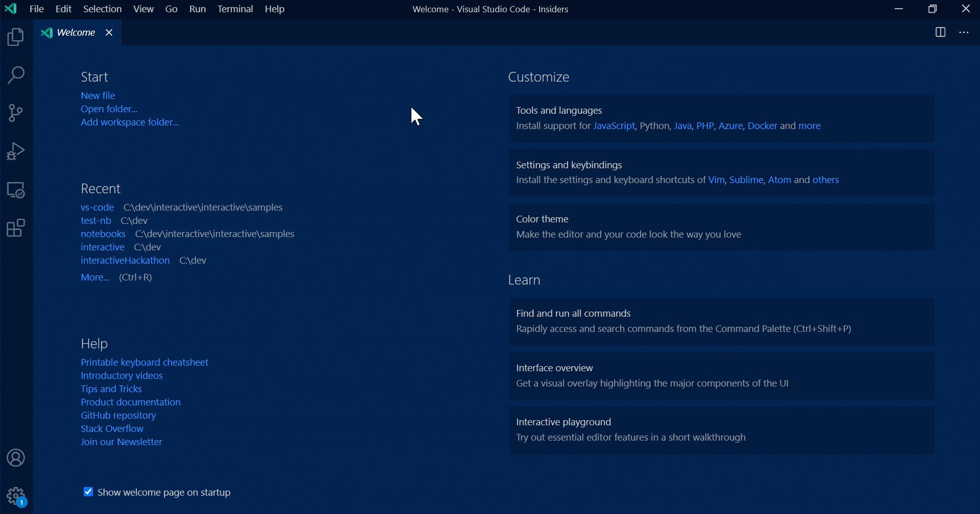This screenshot has height=514, width=980.
Task: Open the Run menu
Action: [x=198, y=9]
